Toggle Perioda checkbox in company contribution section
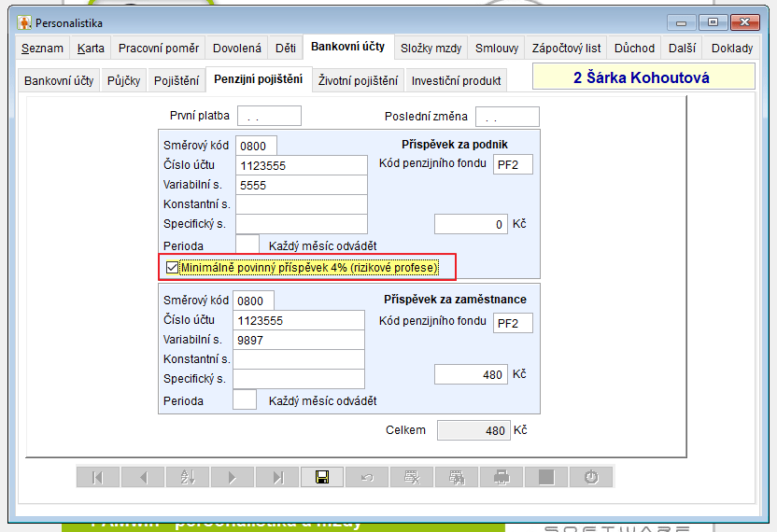 pyautogui.click(x=247, y=245)
